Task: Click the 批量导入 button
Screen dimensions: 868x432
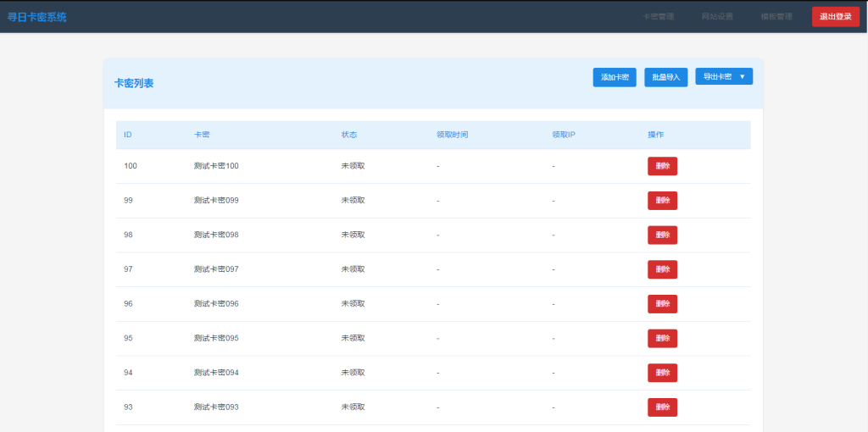Action: click(665, 77)
